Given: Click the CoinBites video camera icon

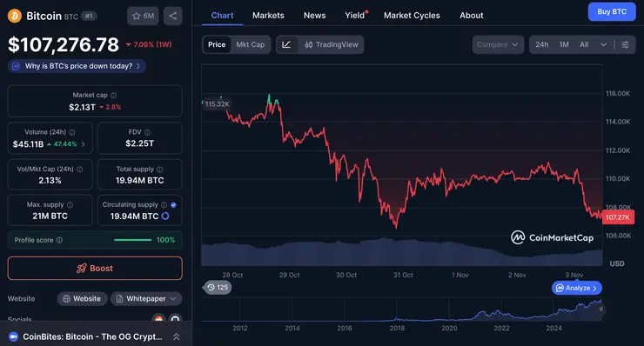Looking at the screenshot, I should (x=13, y=336).
